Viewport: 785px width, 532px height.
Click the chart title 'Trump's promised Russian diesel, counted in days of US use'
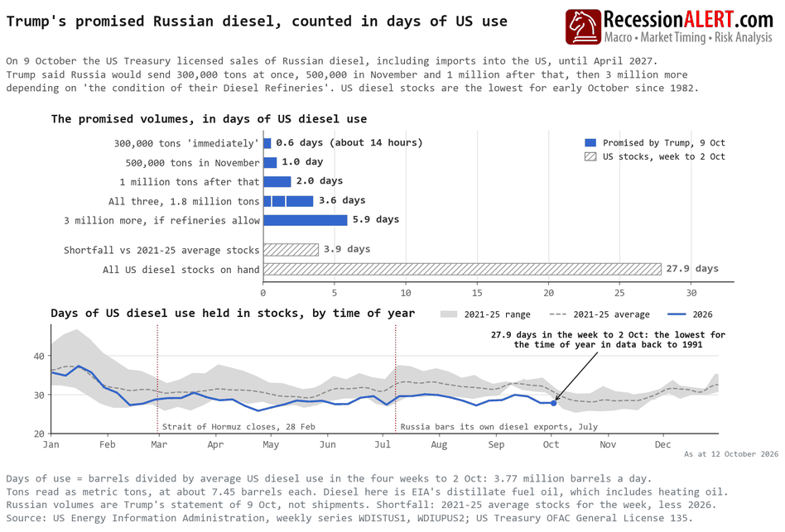point(257,22)
